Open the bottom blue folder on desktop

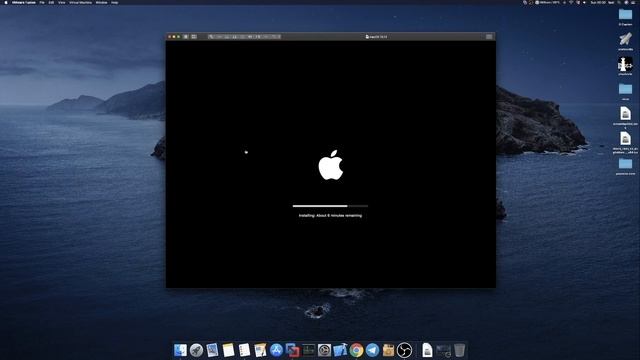pos(625,164)
